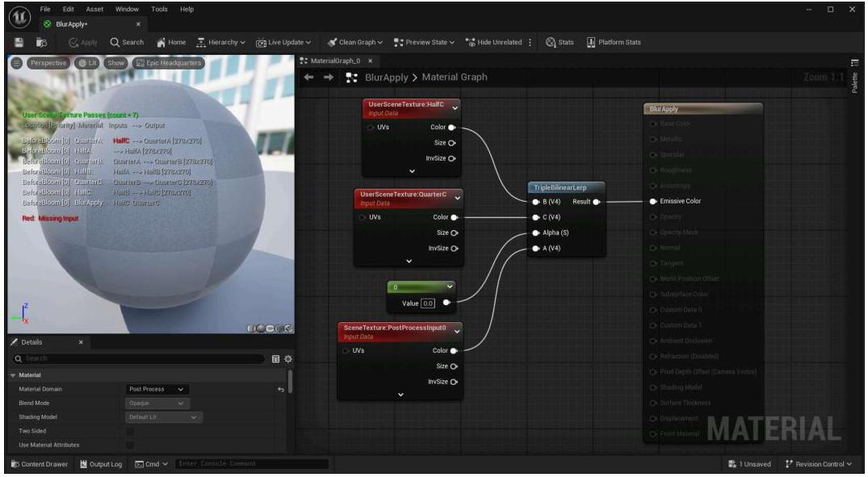Open Platform Stats from the toolbar
The height and width of the screenshot is (477, 868).
(x=613, y=42)
